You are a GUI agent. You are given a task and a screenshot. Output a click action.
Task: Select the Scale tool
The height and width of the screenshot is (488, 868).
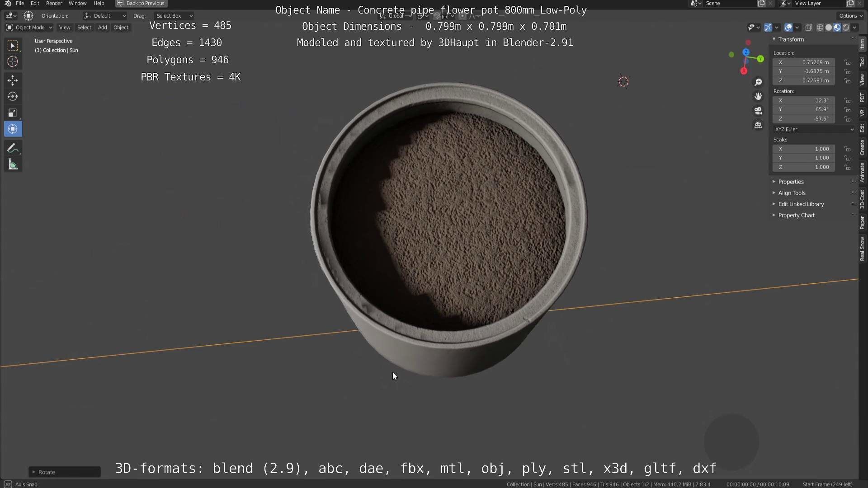(x=13, y=113)
